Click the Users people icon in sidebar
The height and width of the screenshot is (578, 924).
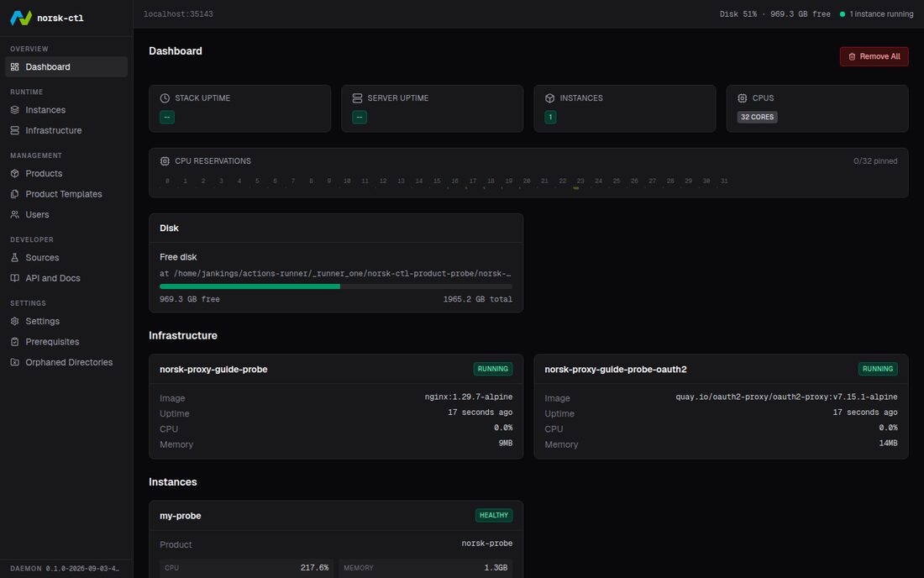point(15,215)
